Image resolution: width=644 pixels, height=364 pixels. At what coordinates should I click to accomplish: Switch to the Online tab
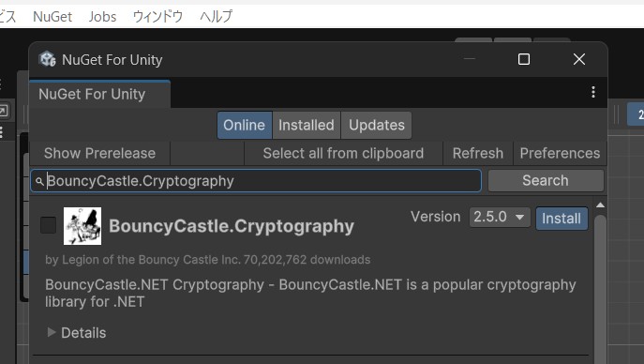[245, 125]
